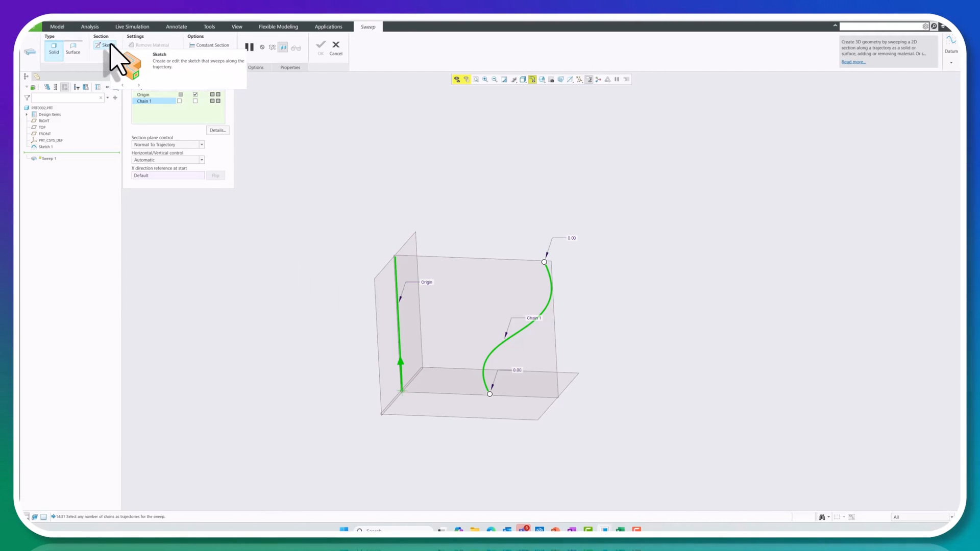Click the add plus icon beside tree filter

pos(115,97)
